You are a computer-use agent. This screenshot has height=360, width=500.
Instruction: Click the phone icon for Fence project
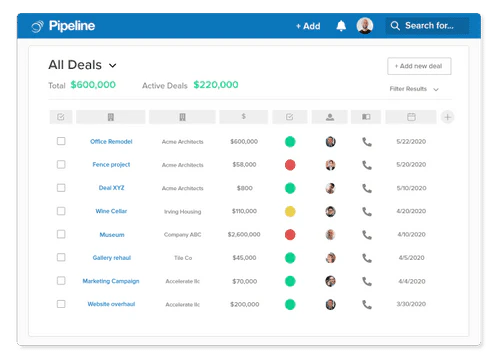[x=367, y=165]
